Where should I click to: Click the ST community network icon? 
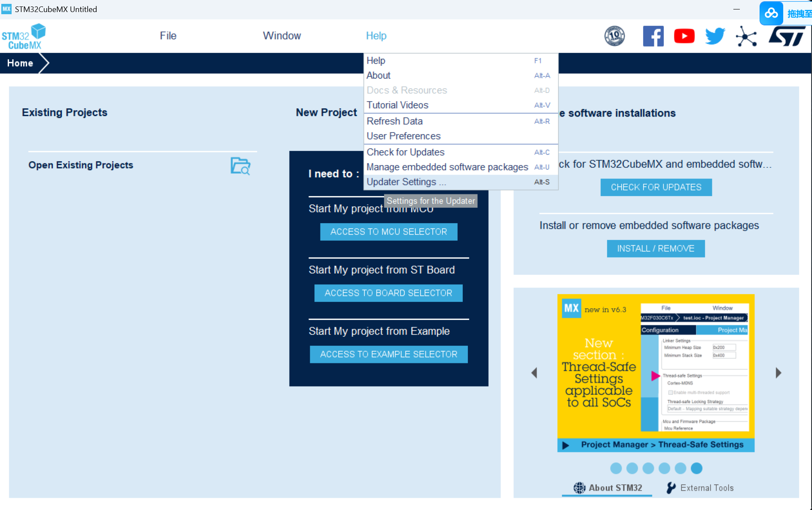coord(746,36)
